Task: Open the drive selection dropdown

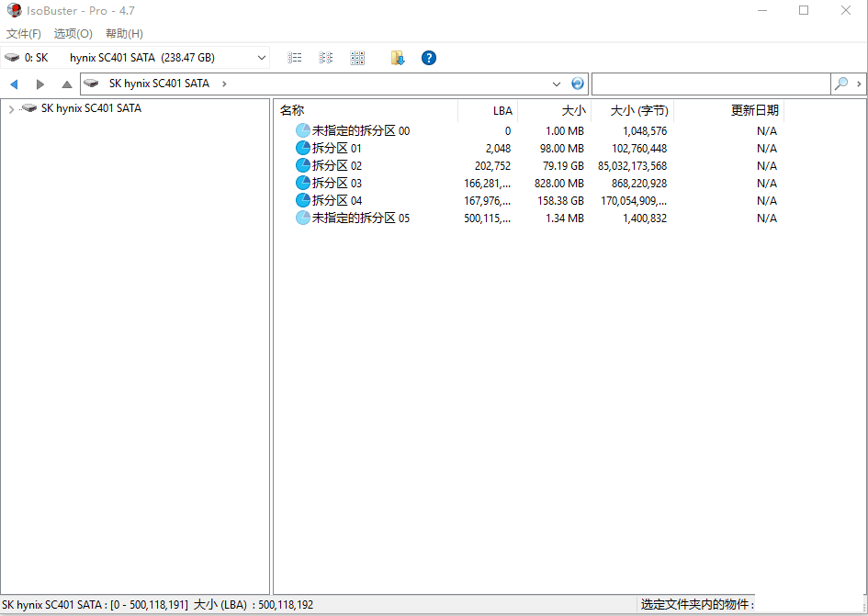Action: [261, 58]
